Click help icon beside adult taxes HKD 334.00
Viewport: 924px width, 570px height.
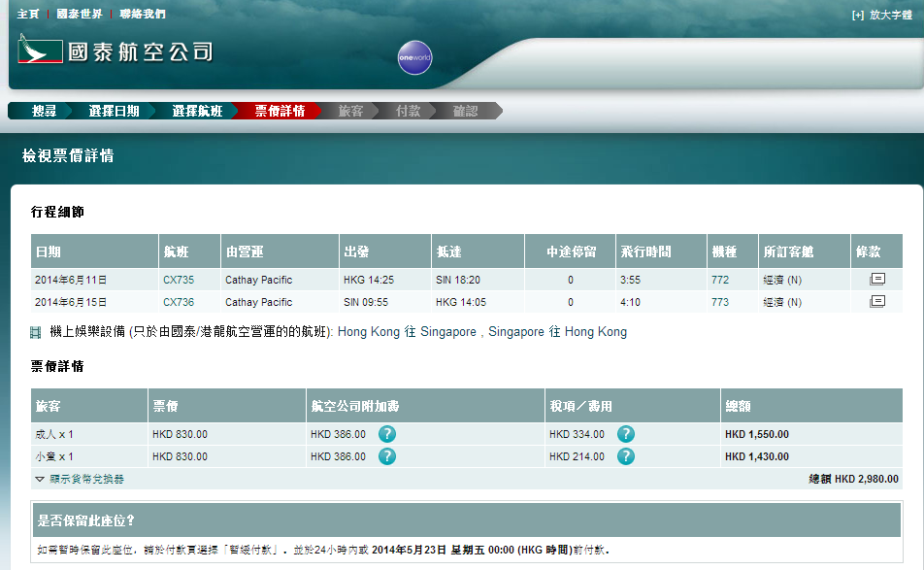[626, 434]
